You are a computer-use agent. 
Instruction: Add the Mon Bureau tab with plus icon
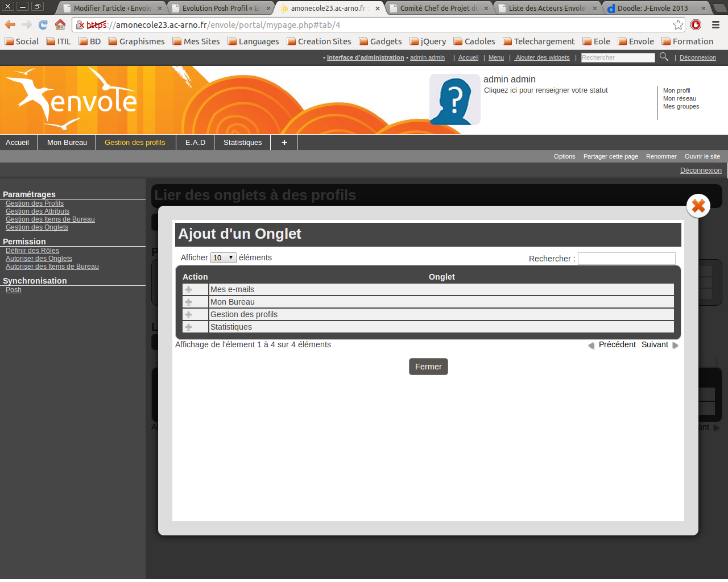[x=189, y=302]
